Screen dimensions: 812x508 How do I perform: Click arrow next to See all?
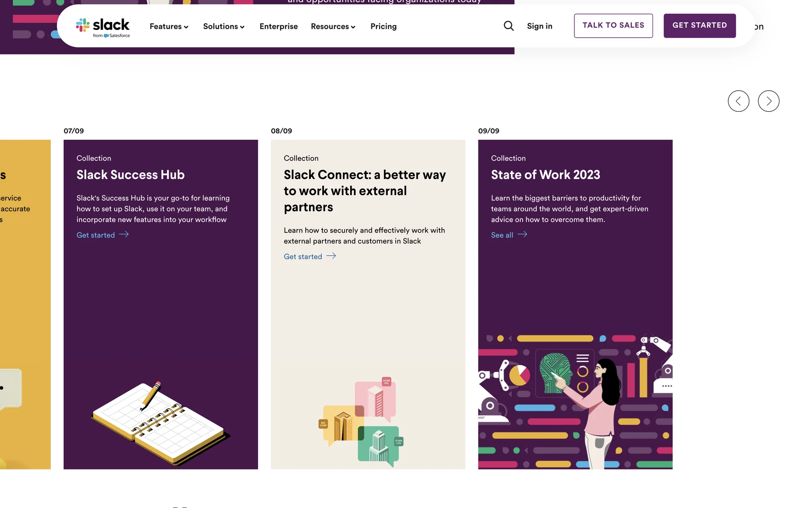point(522,235)
